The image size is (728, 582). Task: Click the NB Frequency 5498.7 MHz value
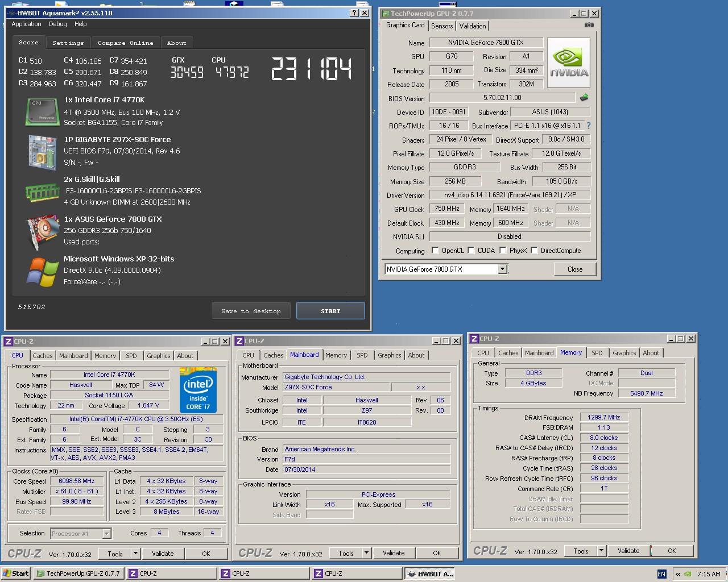647,393
